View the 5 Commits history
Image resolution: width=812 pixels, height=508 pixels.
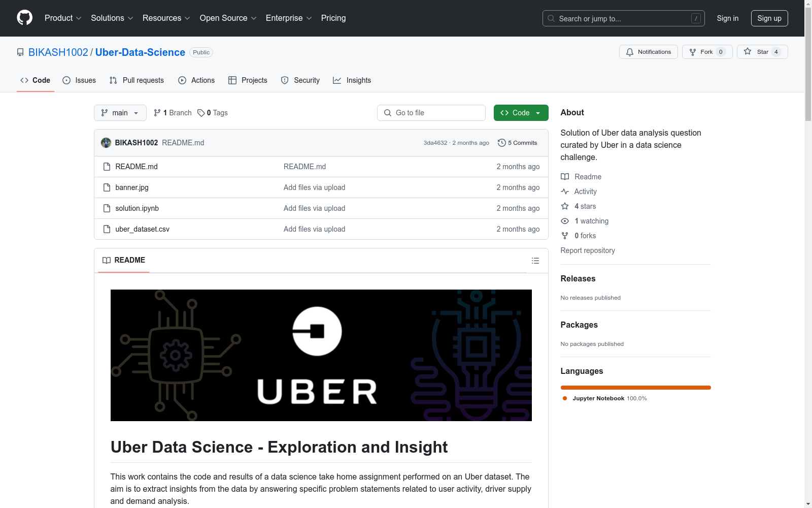tap(518, 143)
